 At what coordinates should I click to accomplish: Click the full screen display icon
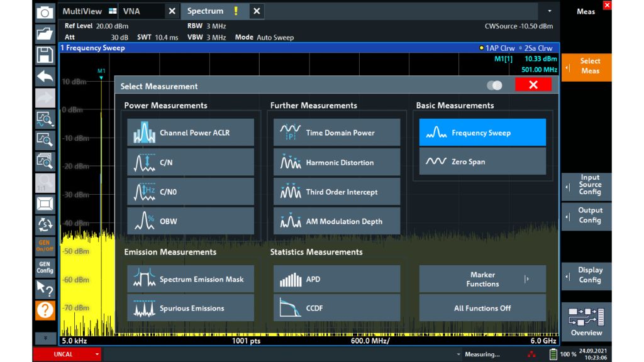(x=45, y=204)
